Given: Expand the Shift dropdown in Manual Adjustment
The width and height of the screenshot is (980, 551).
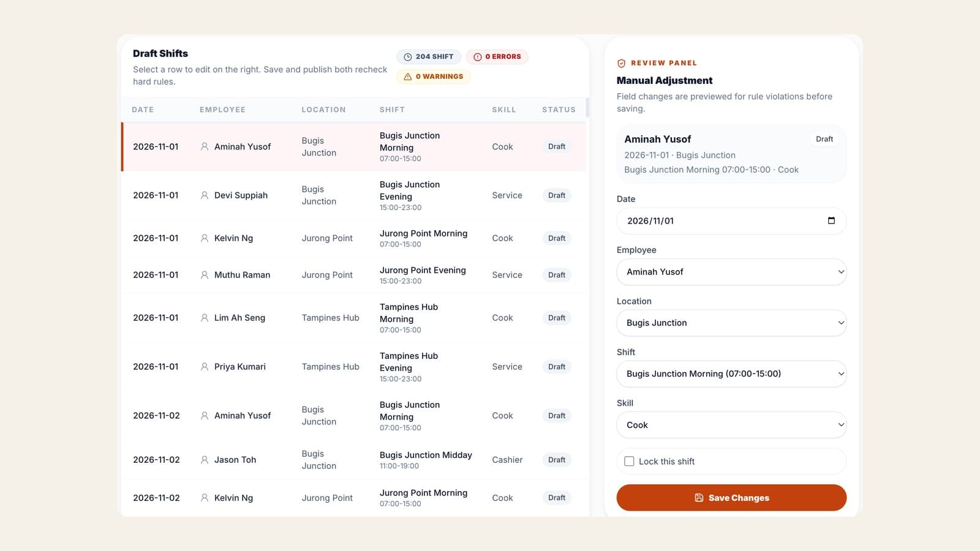Looking at the screenshot, I should (731, 373).
